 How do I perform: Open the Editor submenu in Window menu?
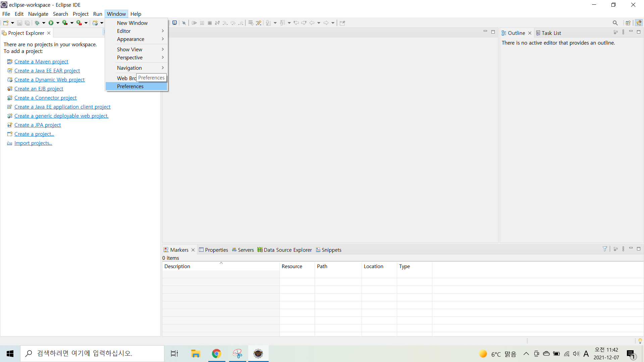pos(137,31)
